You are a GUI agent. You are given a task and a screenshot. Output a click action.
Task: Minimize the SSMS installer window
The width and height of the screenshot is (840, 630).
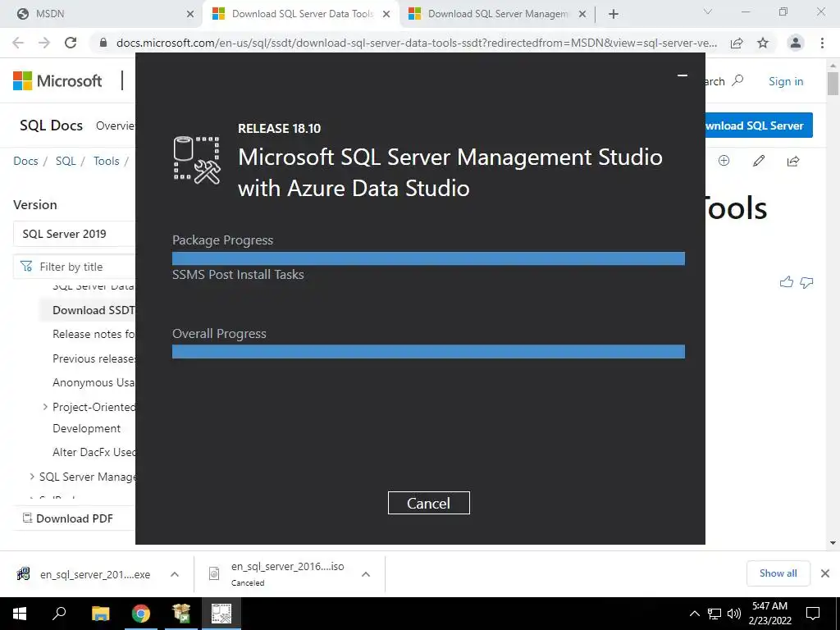(682, 75)
